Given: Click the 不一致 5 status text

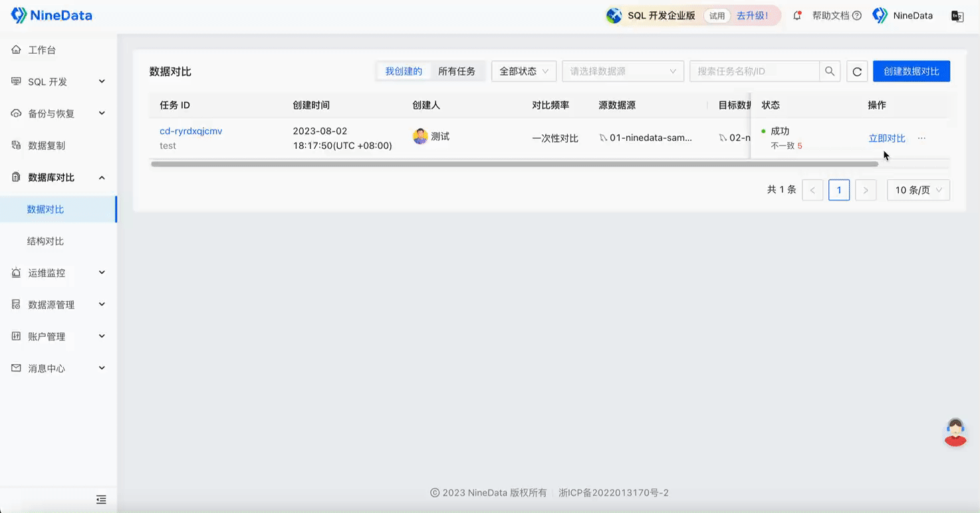Looking at the screenshot, I should 787,146.
